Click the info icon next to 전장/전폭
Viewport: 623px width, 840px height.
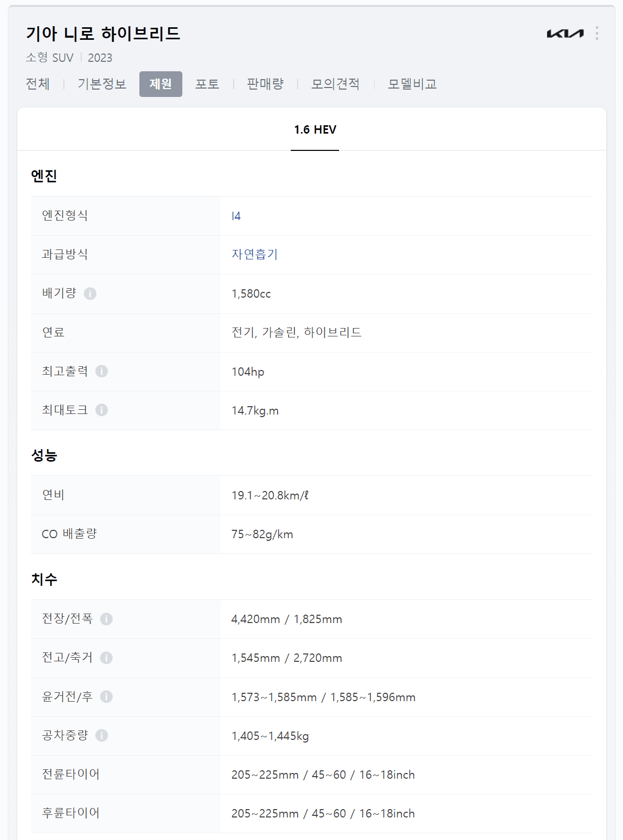[x=107, y=619]
